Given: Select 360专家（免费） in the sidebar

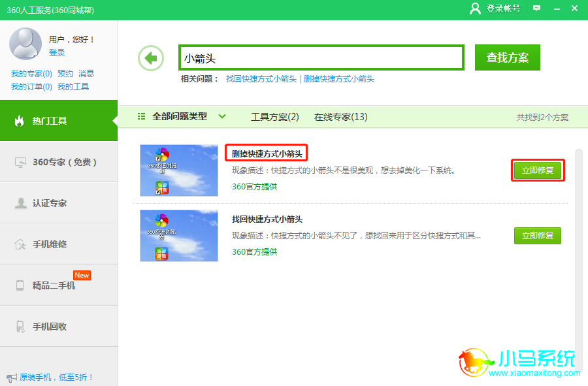Looking at the screenshot, I should (x=59, y=162).
